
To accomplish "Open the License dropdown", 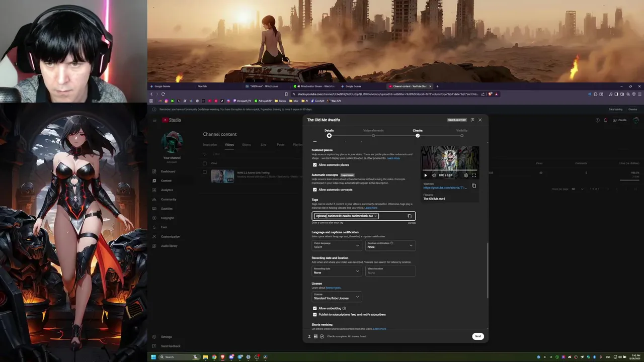I will 337,297.
